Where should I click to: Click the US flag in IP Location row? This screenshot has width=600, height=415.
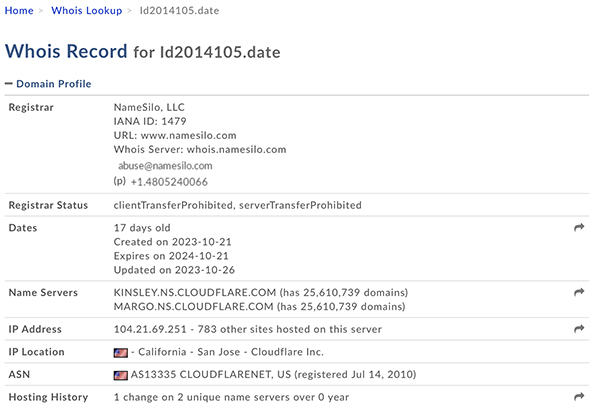(x=121, y=352)
